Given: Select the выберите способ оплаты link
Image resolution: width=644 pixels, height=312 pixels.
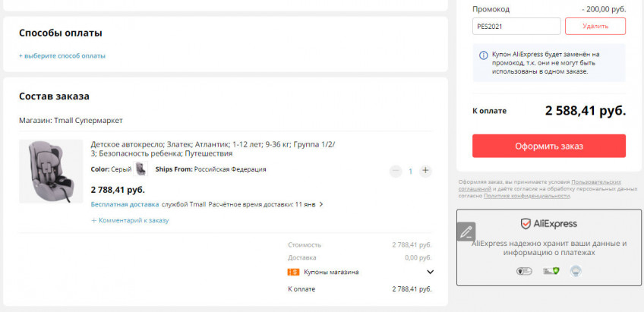Looking at the screenshot, I should 62,56.
